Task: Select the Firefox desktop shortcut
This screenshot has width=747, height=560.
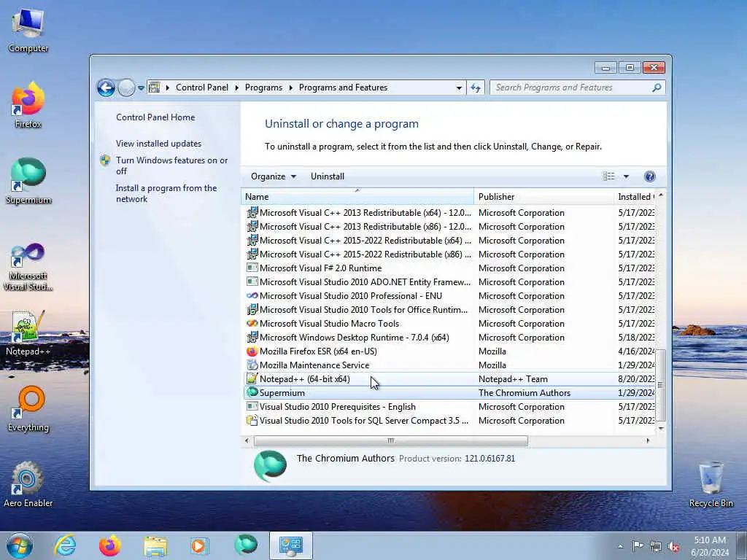Action: click(x=28, y=106)
